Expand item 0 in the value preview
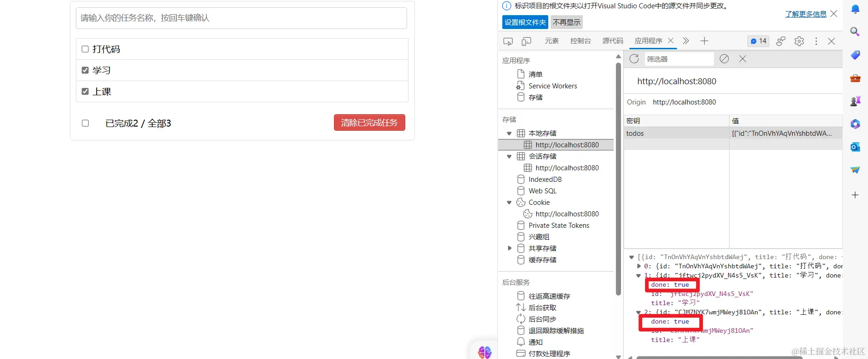This screenshot has width=868, height=359. tap(638, 266)
